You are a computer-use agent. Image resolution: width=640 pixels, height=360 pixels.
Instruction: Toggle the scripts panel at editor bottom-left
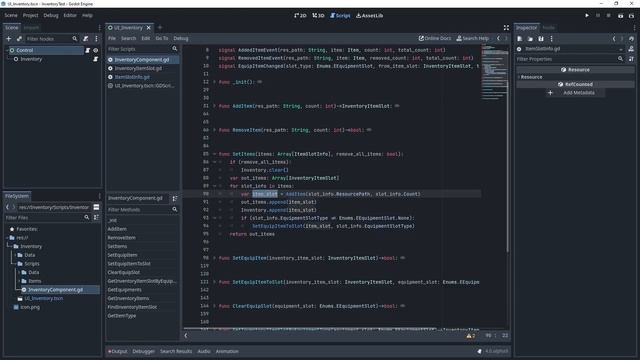click(x=186, y=336)
